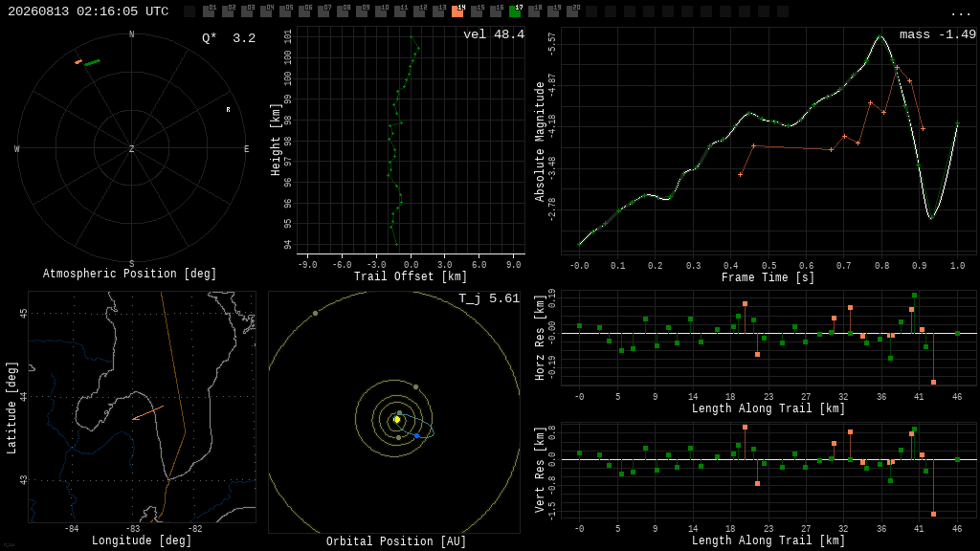Click the orange trajectory arrow on the map
Image resolution: width=980 pixels, height=551 pixels.
click(x=147, y=413)
